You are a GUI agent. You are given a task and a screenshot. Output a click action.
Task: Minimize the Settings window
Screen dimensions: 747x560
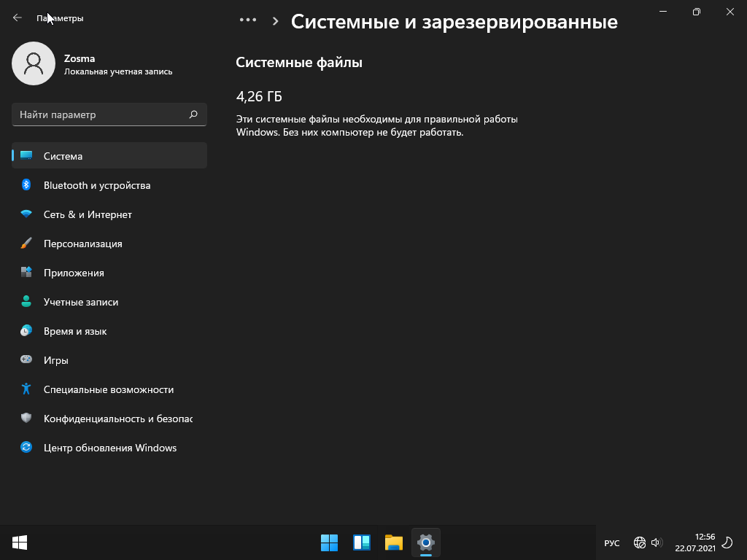pos(662,12)
